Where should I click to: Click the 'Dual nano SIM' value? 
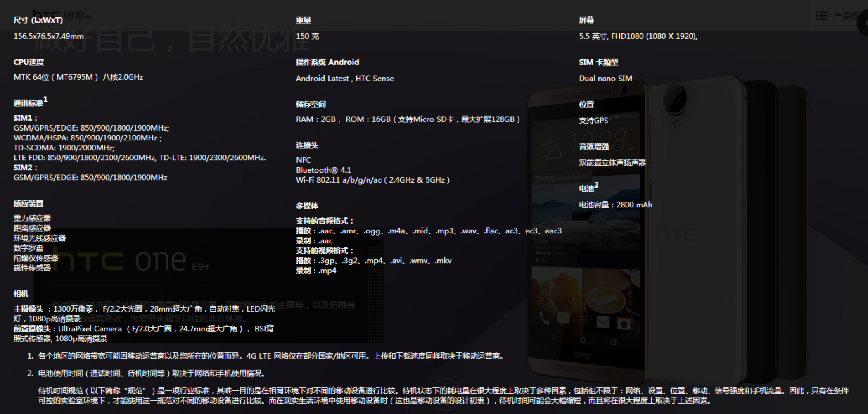[x=605, y=78]
